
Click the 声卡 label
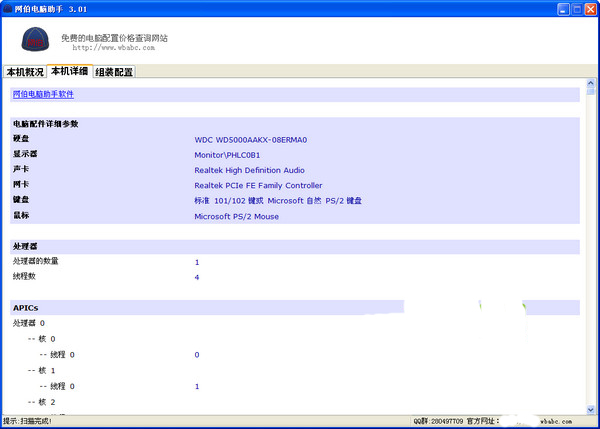[x=21, y=169]
